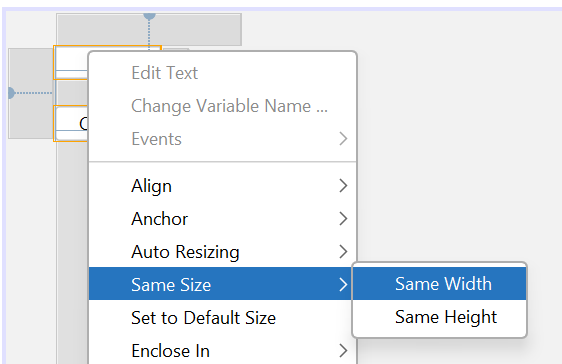This screenshot has width=562, height=364.
Task: Choose Same Width from the submenu
Action: point(439,283)
